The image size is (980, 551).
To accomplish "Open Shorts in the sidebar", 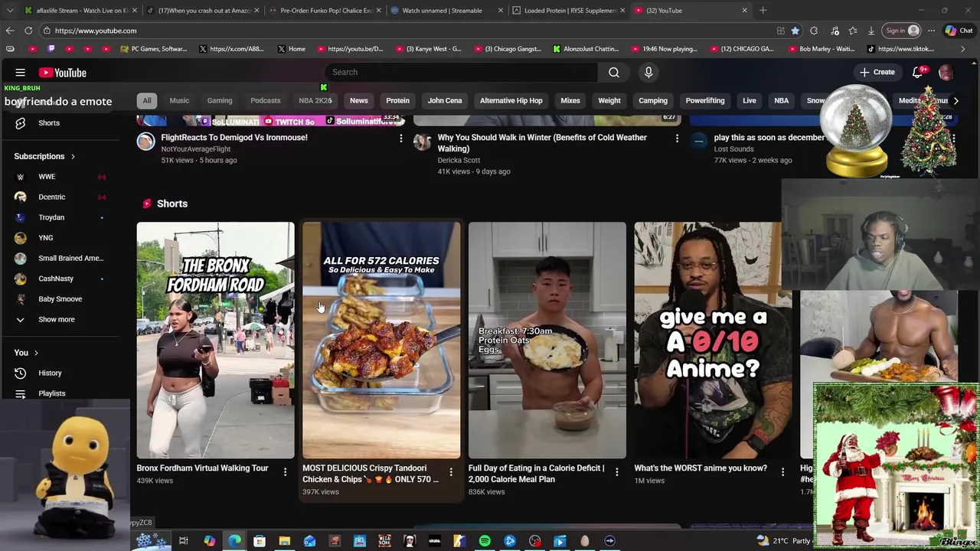I will (x=48, y=122).
